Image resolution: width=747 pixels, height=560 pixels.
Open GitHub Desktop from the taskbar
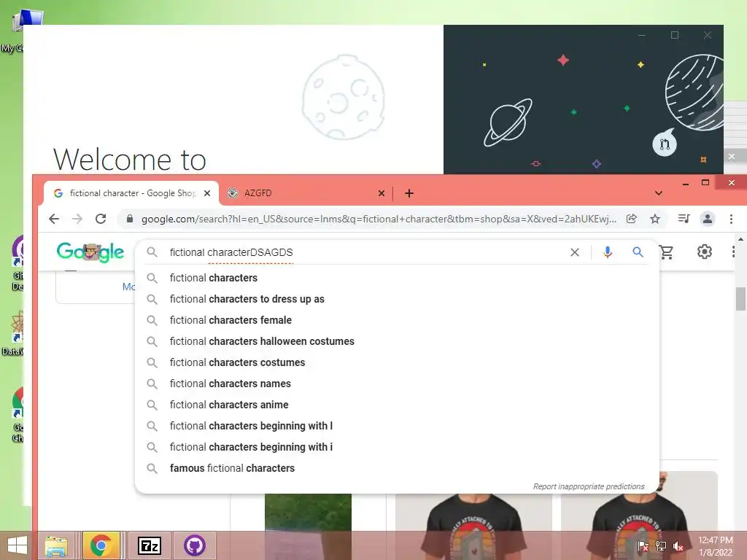click(194, 545)
